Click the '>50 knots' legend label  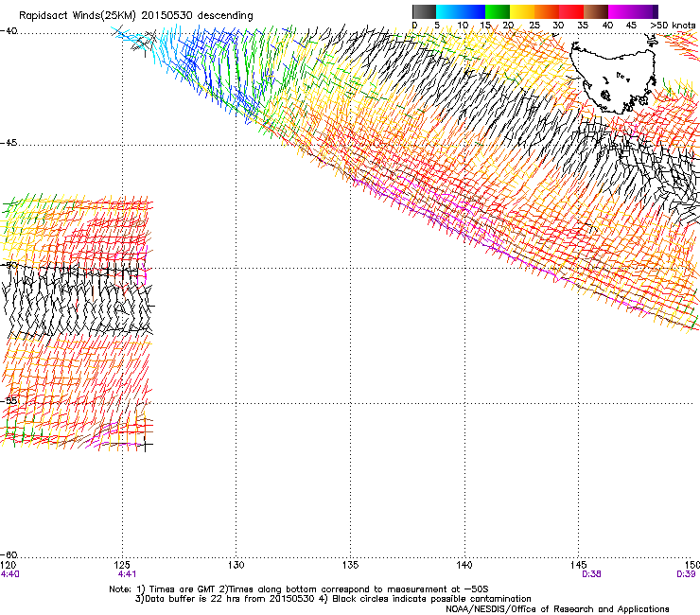[x=673, y=26]
